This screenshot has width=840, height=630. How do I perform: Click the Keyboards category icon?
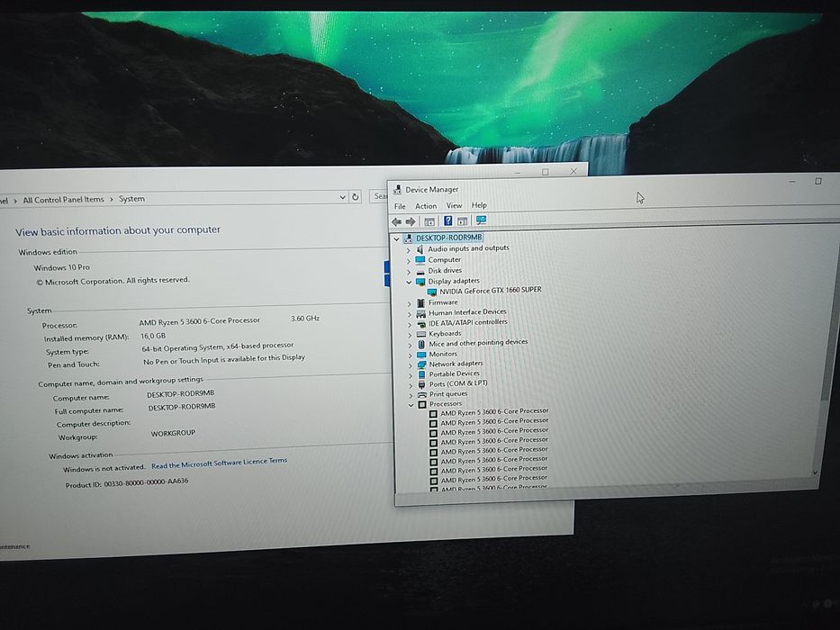421,334
